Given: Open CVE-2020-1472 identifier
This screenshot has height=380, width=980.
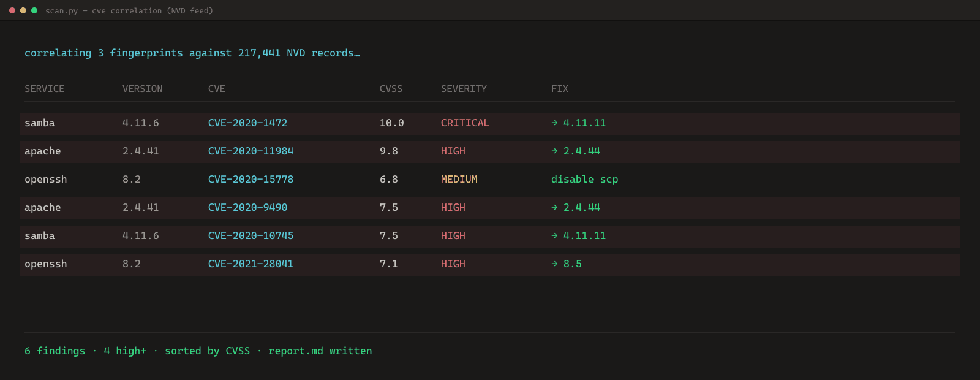Looking at the screenshot, I should pyautogui.click(x=248, y=123).
